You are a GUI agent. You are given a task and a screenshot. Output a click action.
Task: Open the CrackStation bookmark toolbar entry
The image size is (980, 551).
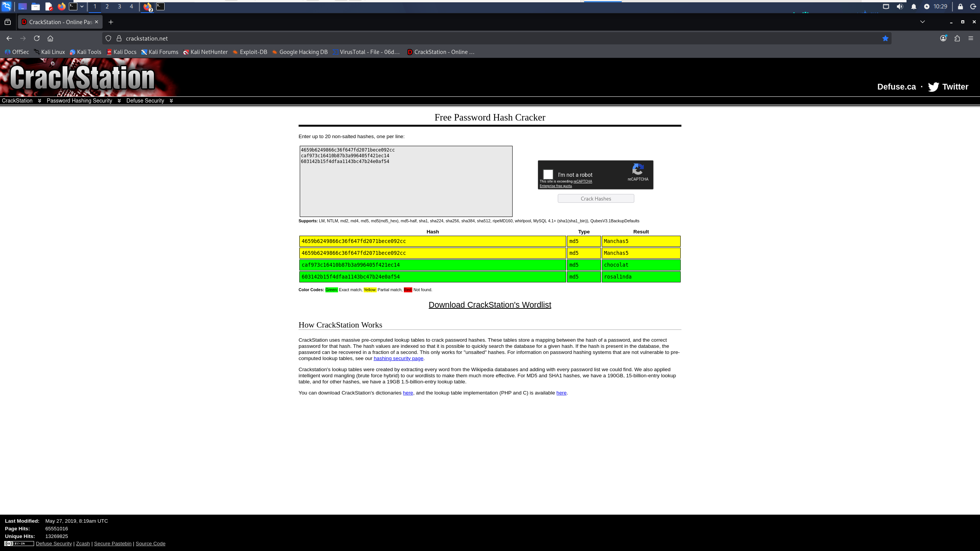(x=441, y=52)
